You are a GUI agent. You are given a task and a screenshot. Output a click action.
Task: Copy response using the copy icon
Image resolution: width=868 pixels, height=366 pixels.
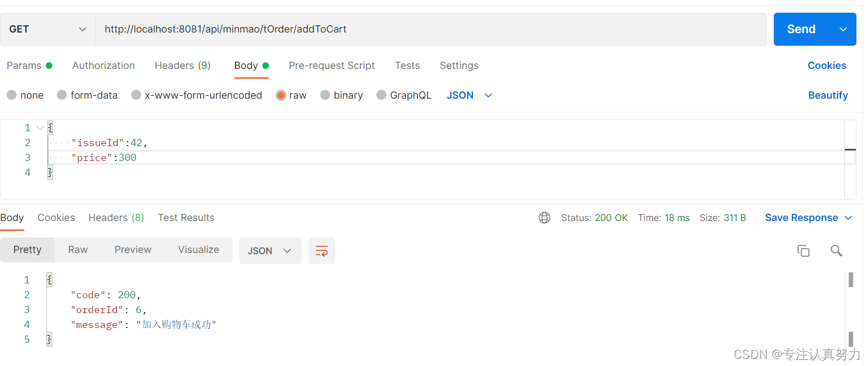tap(804, 251)
